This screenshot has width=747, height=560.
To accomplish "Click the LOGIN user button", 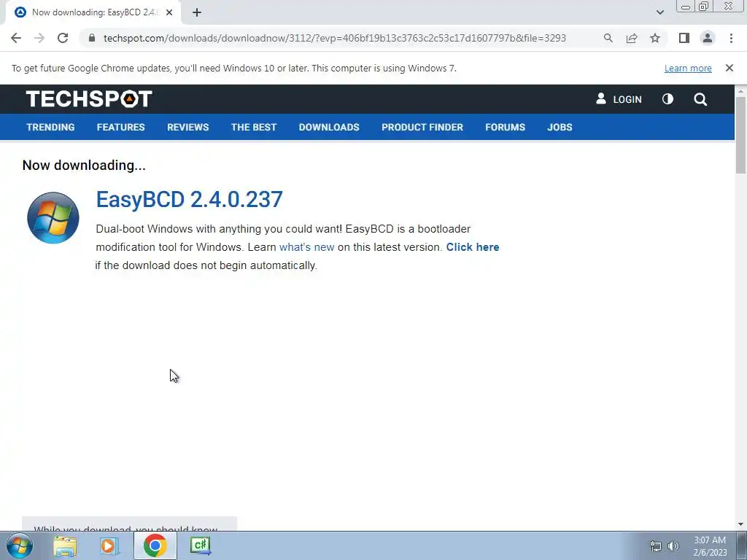I will coord(619,99).
